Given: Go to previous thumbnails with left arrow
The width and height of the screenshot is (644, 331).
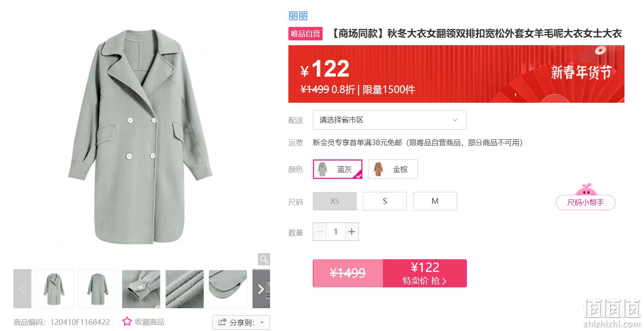Looking at the screenshot, I should (22, 289).
